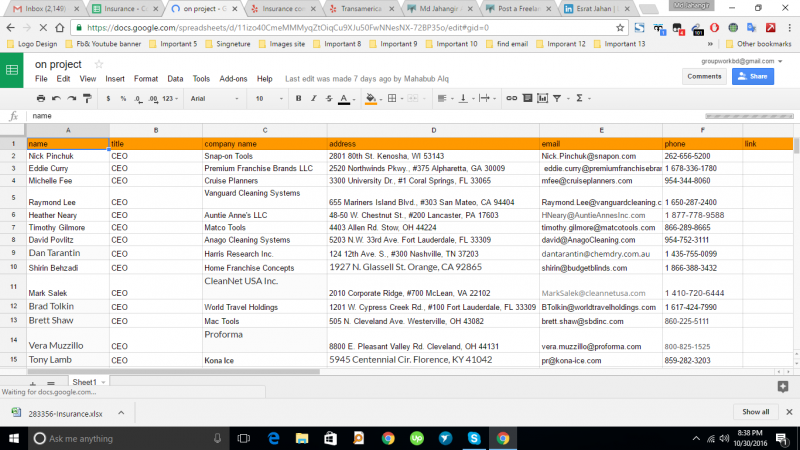Screen dimensions: 800x450
Task: Toggle bold formatting
Action: click(x=298, y=98)
